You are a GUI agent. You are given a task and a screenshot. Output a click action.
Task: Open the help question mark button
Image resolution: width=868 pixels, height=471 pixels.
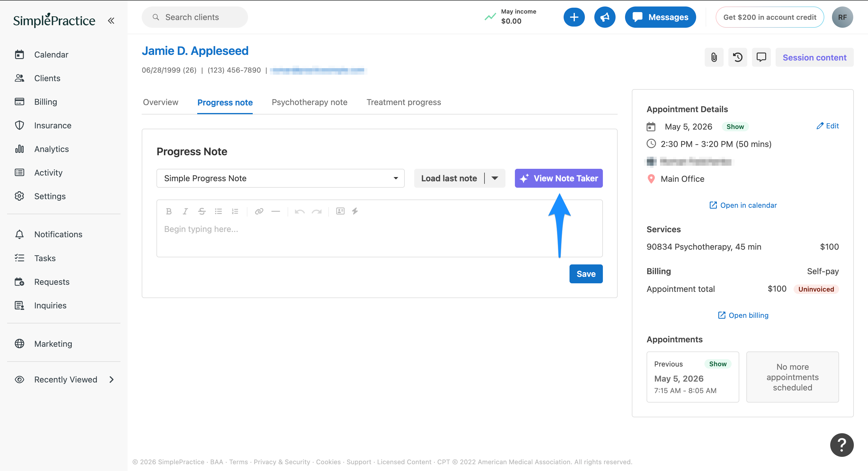pos(841,445)
